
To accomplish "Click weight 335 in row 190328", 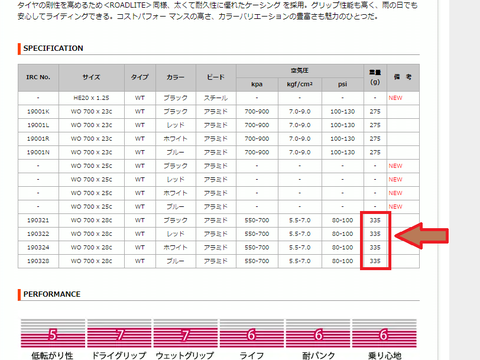I will [375, 261].
